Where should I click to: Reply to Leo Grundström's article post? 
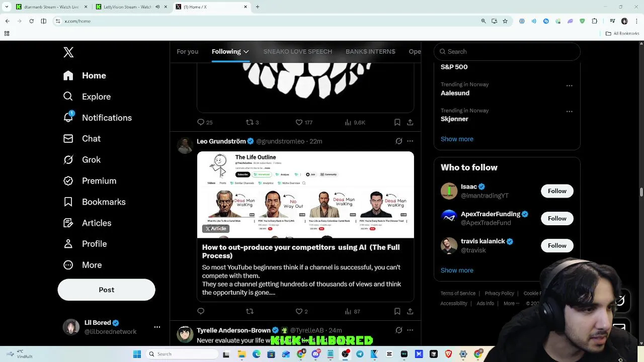pyautogui.click(x=201, y=311)
